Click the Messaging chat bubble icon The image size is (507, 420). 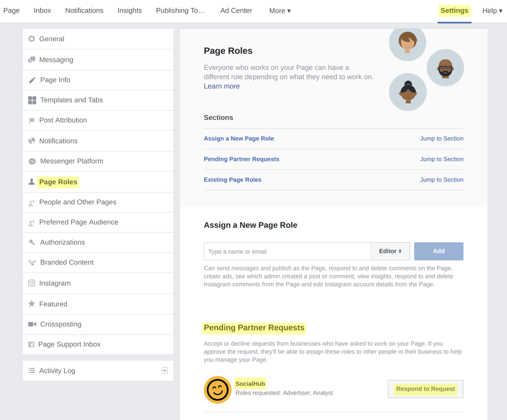click(x=32, y=60)
